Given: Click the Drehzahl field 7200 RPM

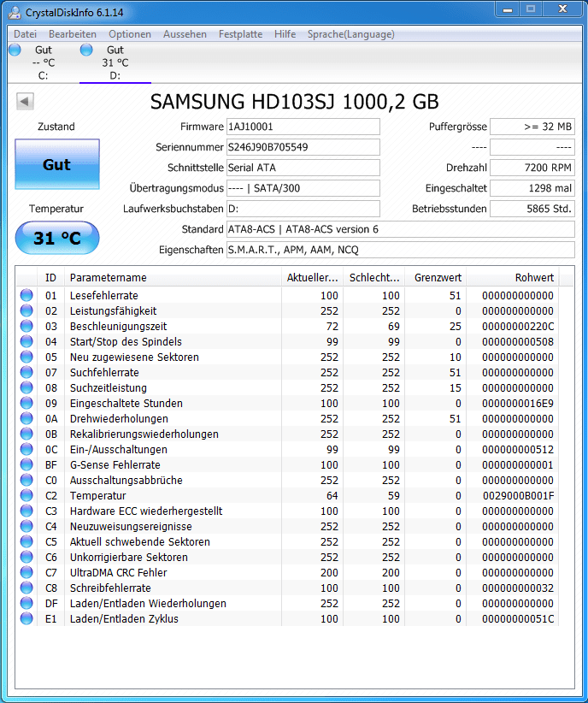Looking at the screenshot, I should pyautogui.click(x=532, y=168).
